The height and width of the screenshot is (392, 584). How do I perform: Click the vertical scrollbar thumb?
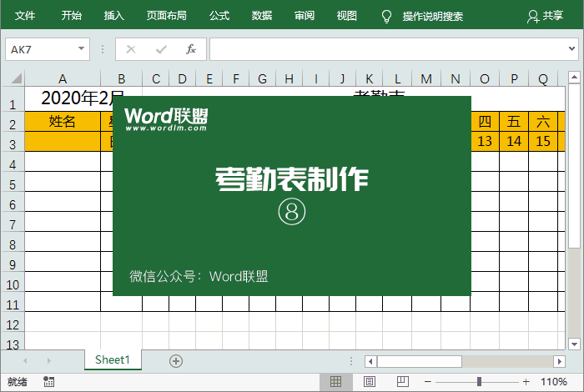[574, 166]
